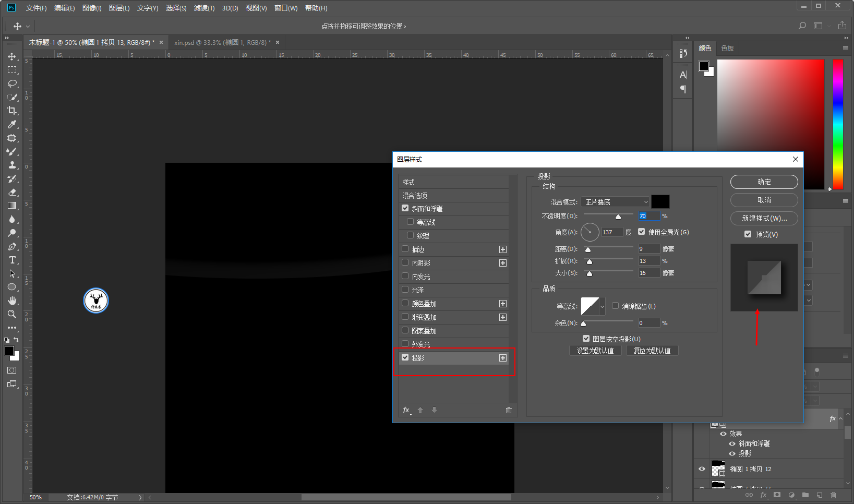Select the Crop tool

[x=12, y=111]
